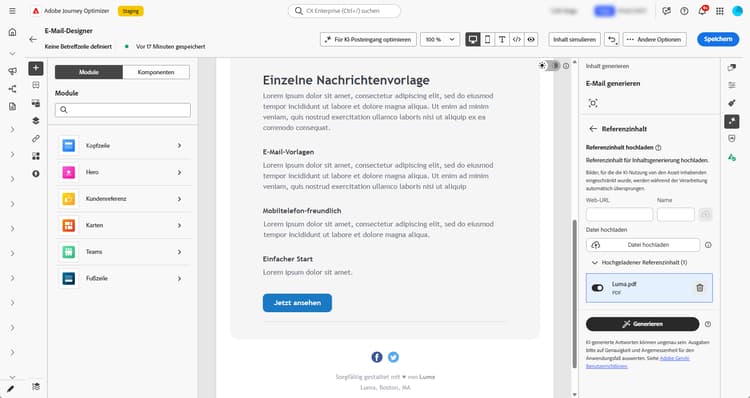Click the back arrow beside E-Mail-Designer
Viewport: 750px width, 398px height.
[33, 39]
